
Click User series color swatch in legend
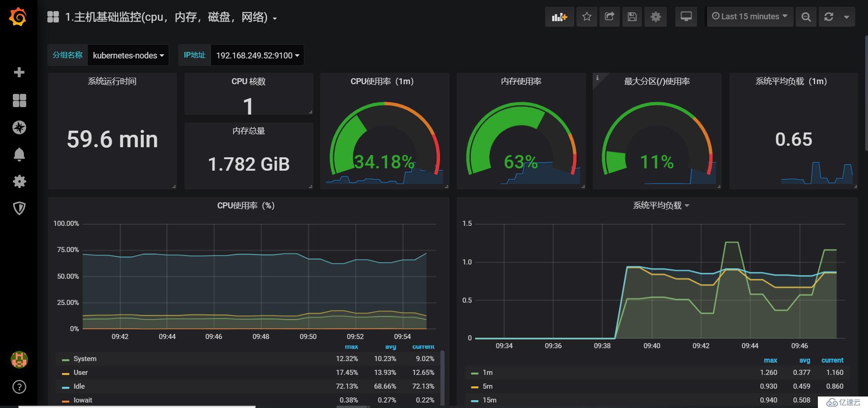pos(66,374)
